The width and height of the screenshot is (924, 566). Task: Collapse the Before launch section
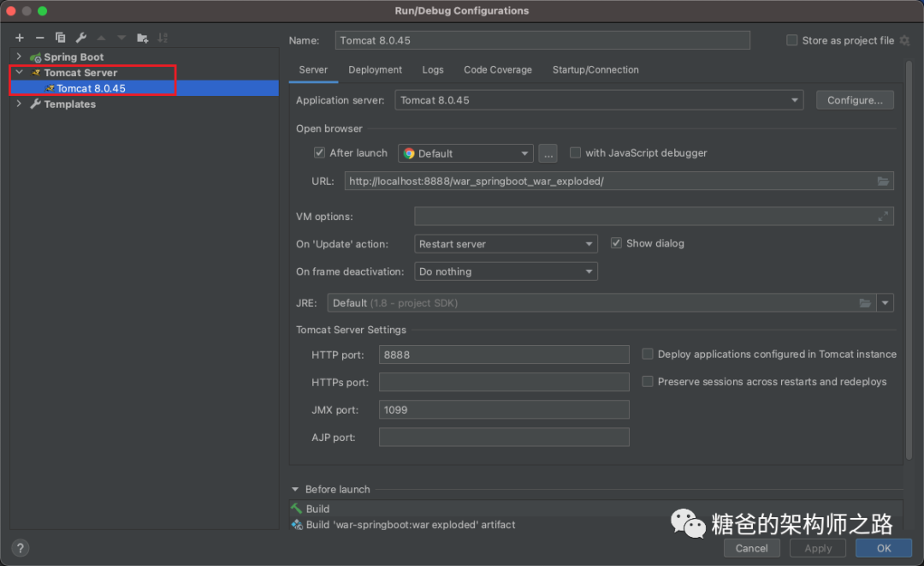point(295,489)
